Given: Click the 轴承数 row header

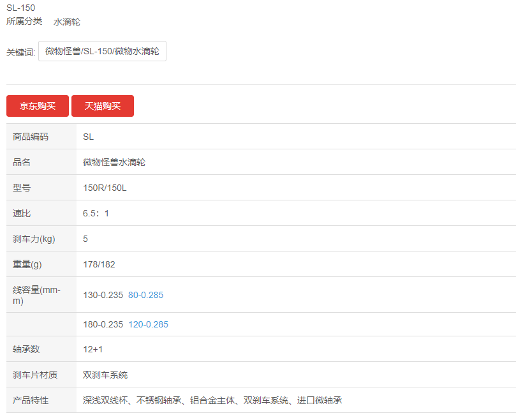Looking at the screenshot, I should click(x=41, y=349).
